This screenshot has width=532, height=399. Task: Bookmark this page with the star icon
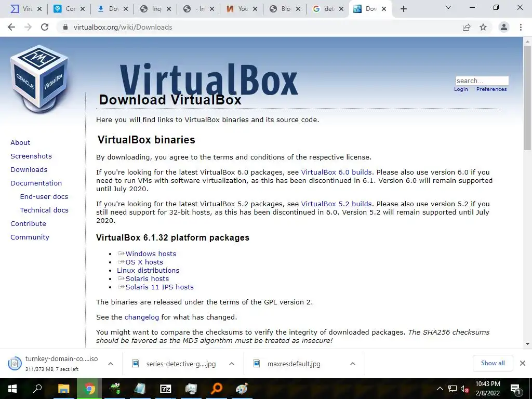pos(483,27)
